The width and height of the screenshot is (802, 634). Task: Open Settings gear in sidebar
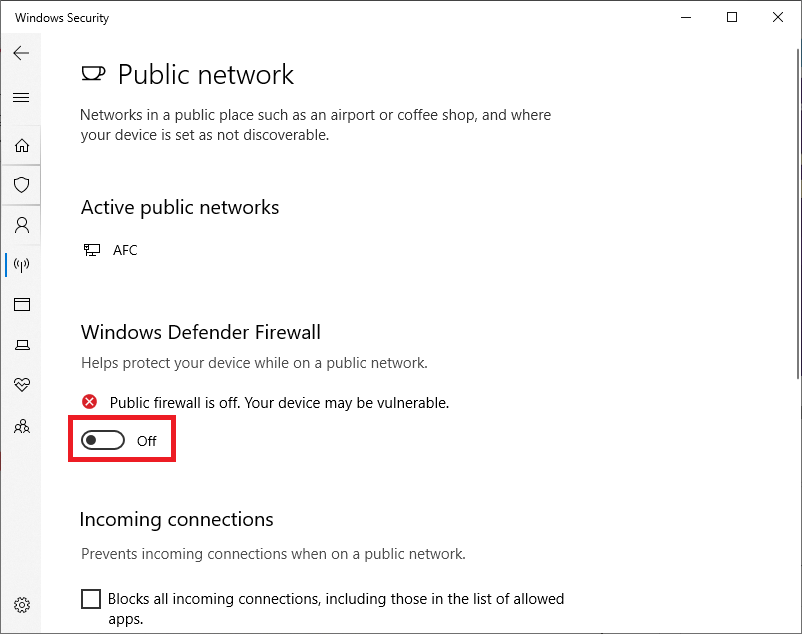pyautogui.click(x=21, y=605)
